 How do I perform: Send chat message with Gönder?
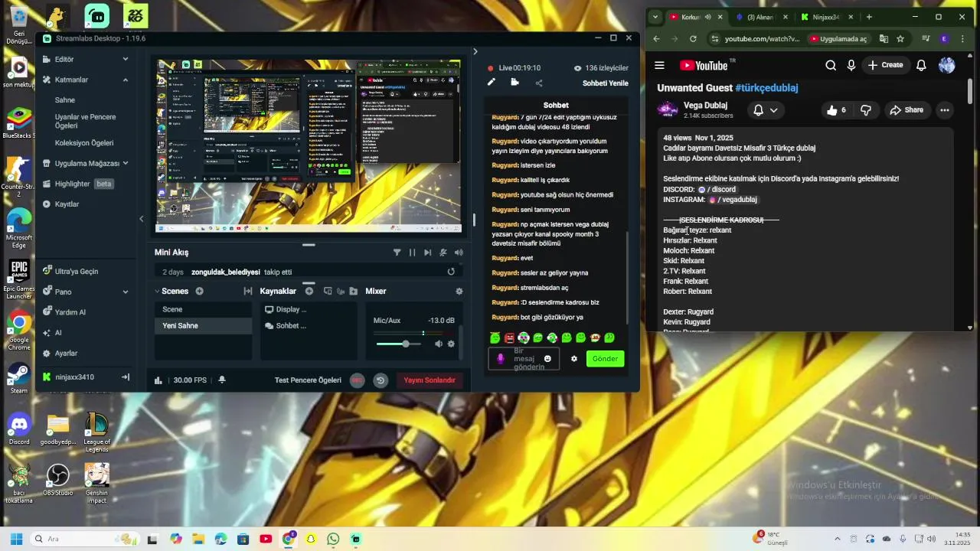click(605, 358)
